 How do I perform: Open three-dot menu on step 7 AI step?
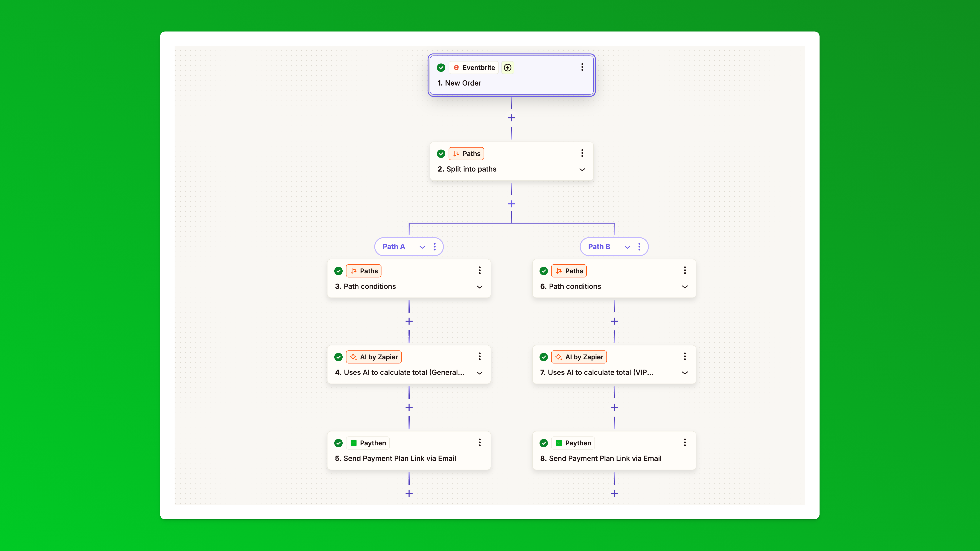685,356
